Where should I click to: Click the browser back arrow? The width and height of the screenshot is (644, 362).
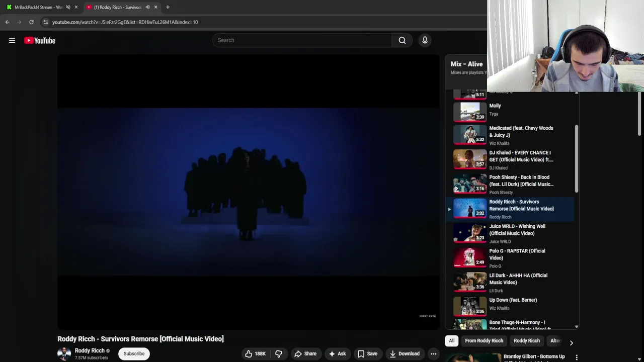pos(8,22)
